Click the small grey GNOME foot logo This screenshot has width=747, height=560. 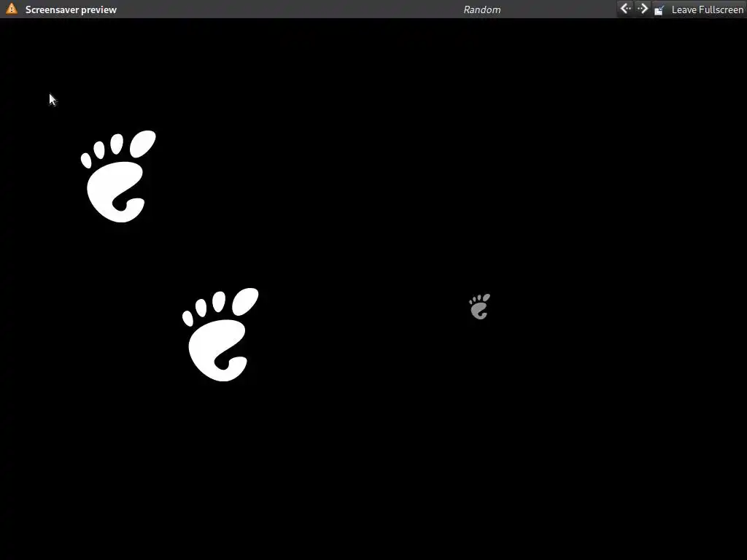point(479,306)
